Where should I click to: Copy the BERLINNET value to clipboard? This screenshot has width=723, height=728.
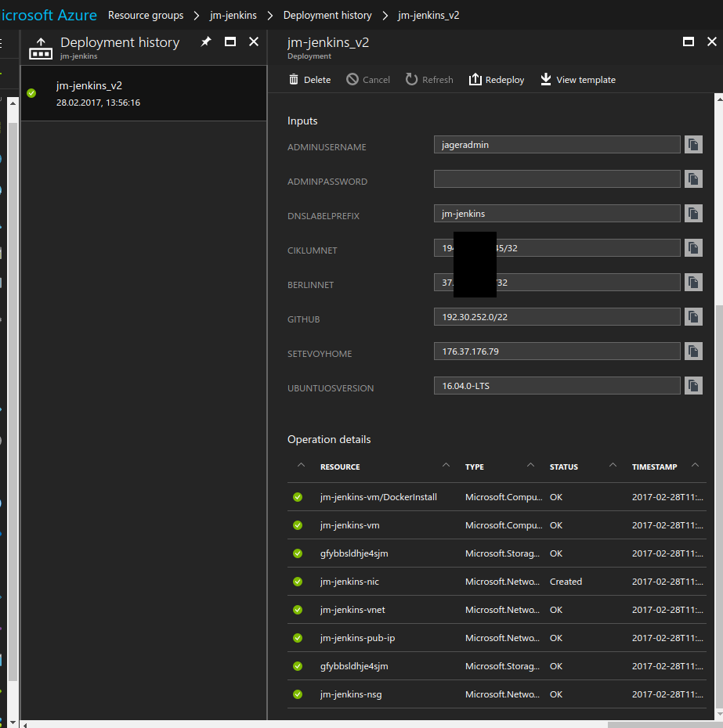tap(693, 282)
